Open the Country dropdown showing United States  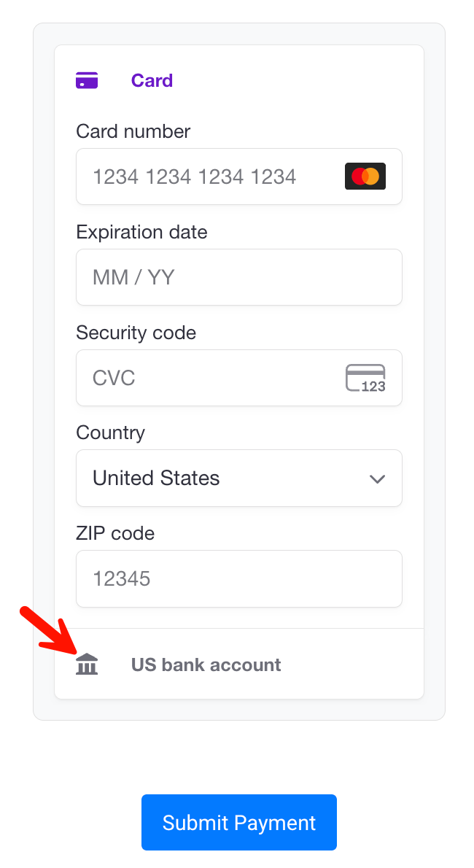(238, 478)
